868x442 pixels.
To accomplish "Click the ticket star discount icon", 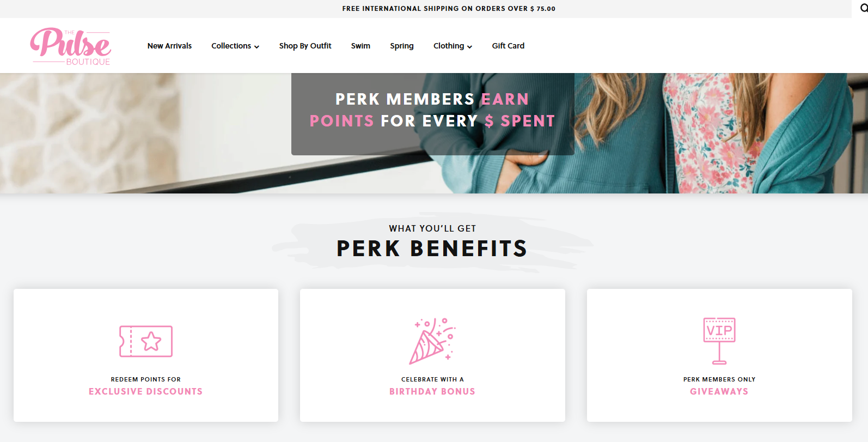I will (146, 341).
